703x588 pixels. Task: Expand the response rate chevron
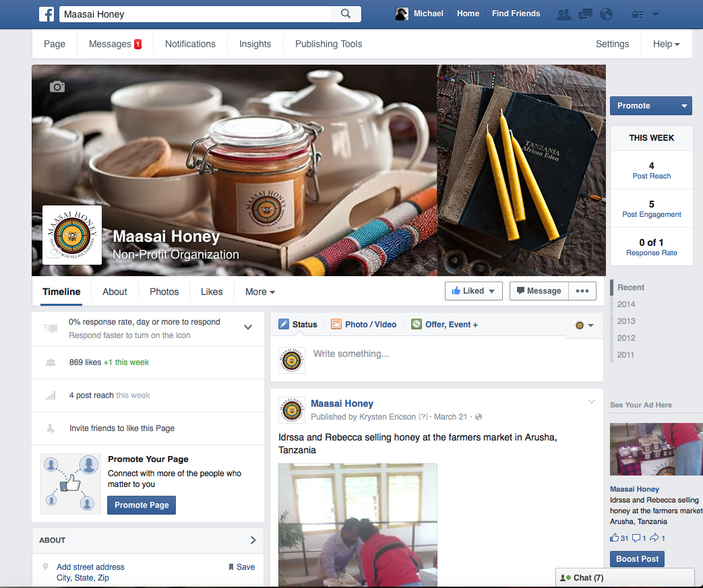tap(248, 327)
